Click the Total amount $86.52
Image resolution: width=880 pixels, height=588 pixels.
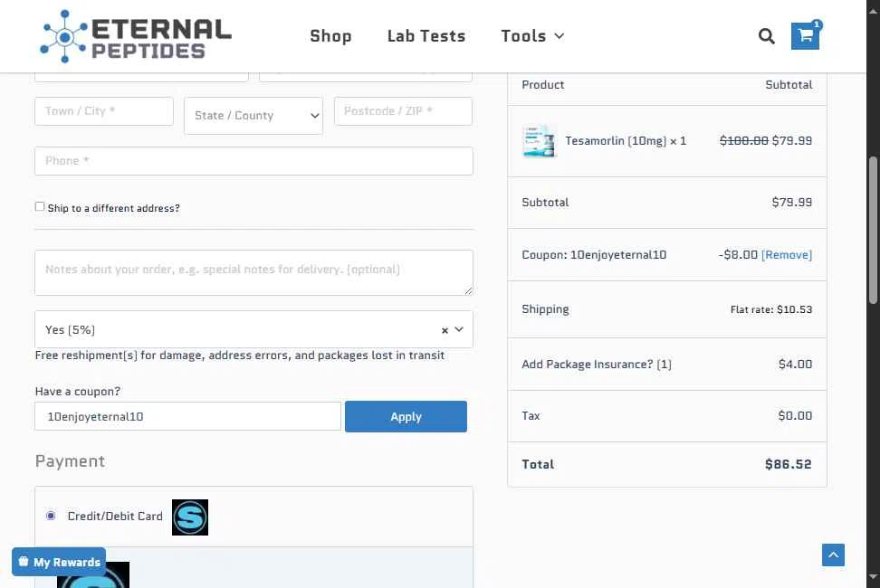788,464
